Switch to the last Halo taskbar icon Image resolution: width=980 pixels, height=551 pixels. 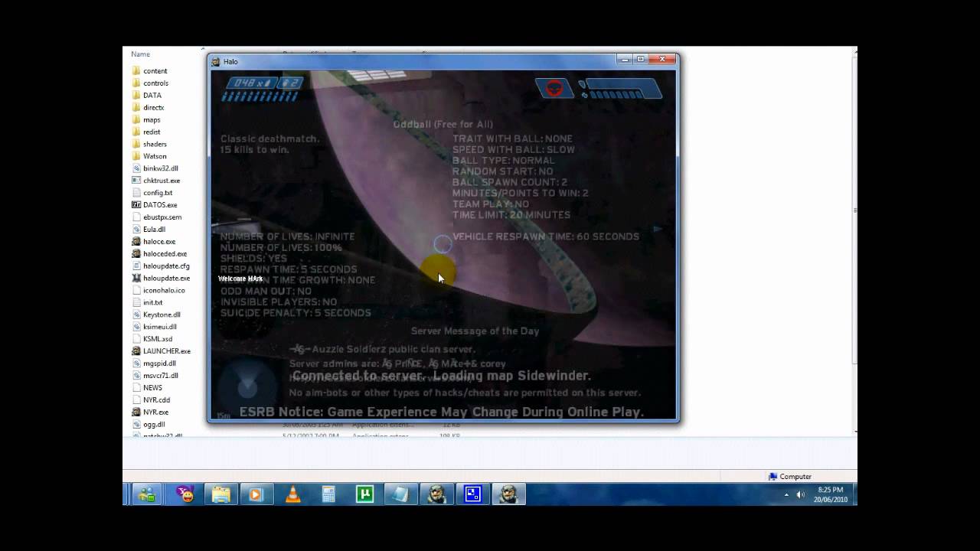[x=509, y=494]
